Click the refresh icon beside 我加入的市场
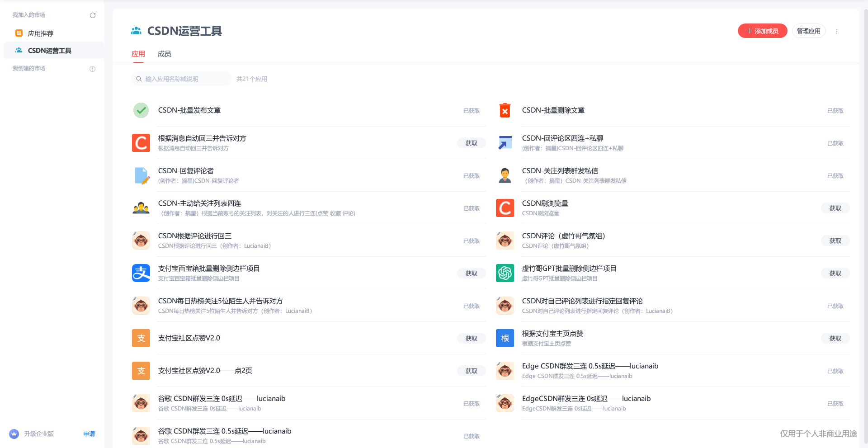868x448 pixels. click(93, 15)
